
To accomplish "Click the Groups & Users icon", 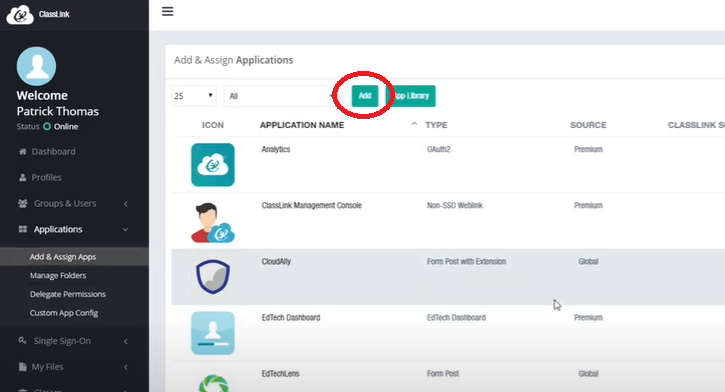I will 22,203.
